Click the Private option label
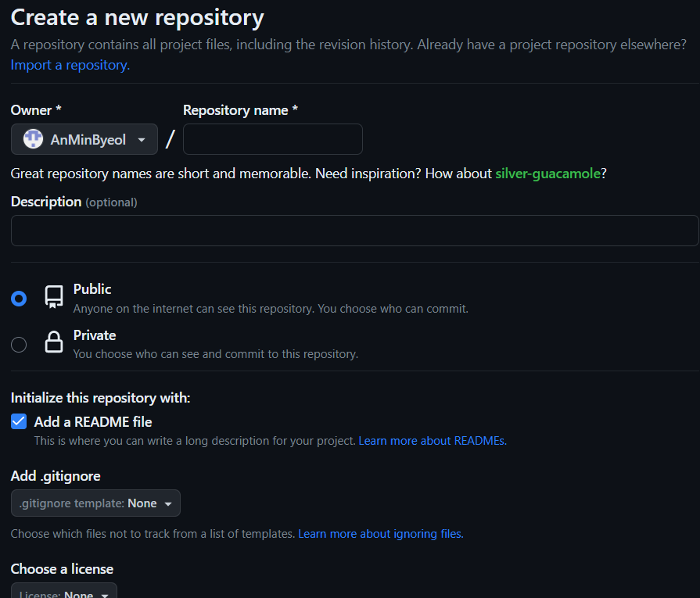This screenshot has width=700, height=598. [95, 335]
